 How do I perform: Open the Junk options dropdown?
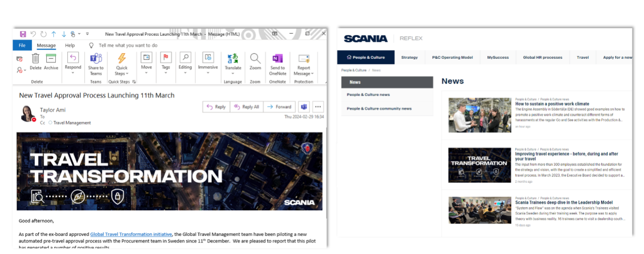coord(21,70)
